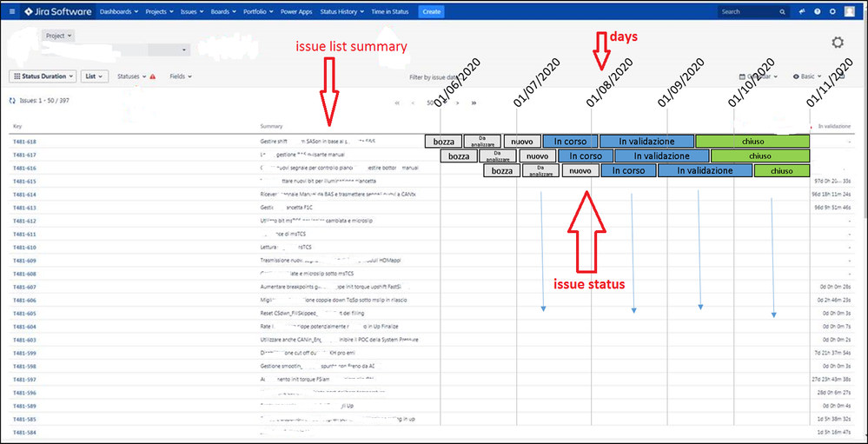The width and height of the screenshot is (868, 444).
Task: Click the duration value 28d 0h 6m 27s
Action: coord(833,393)
